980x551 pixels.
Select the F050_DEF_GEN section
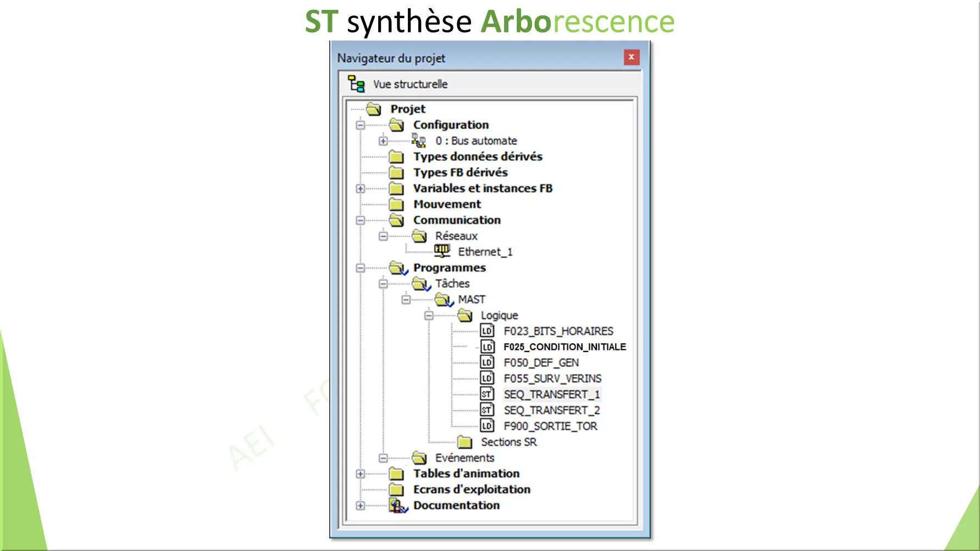[x=541, y=363]
